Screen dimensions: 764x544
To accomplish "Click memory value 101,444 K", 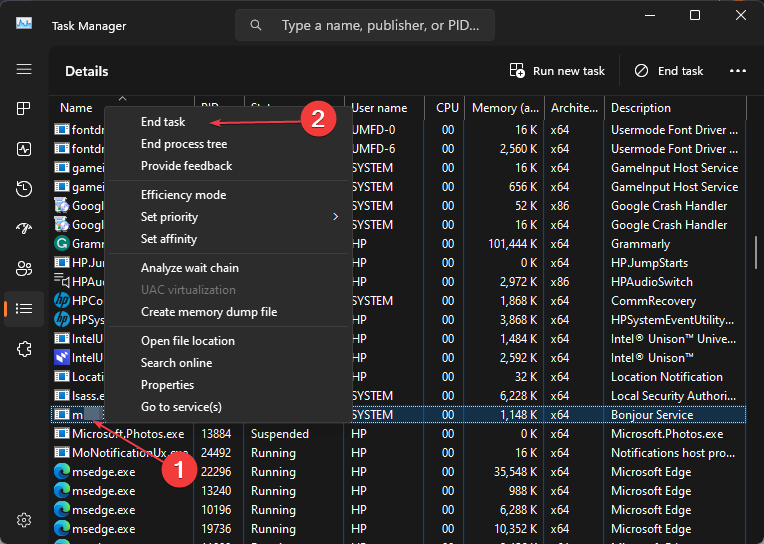I will 513,244.
